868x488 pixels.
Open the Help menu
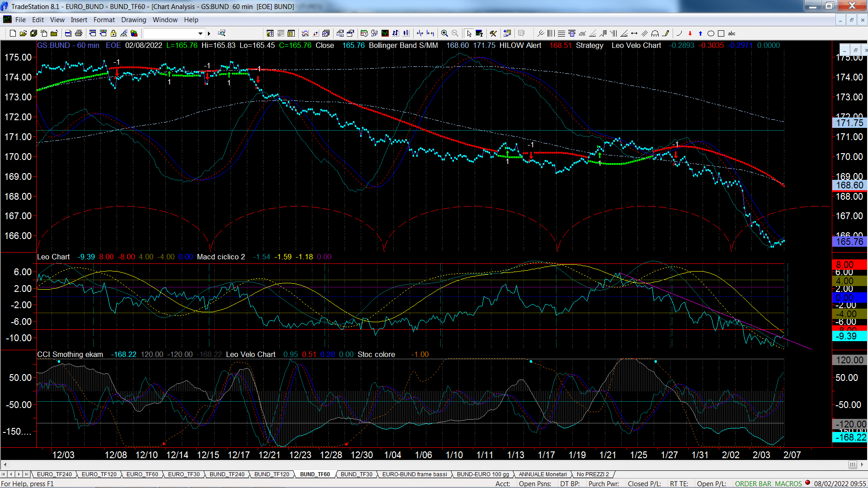191,20
